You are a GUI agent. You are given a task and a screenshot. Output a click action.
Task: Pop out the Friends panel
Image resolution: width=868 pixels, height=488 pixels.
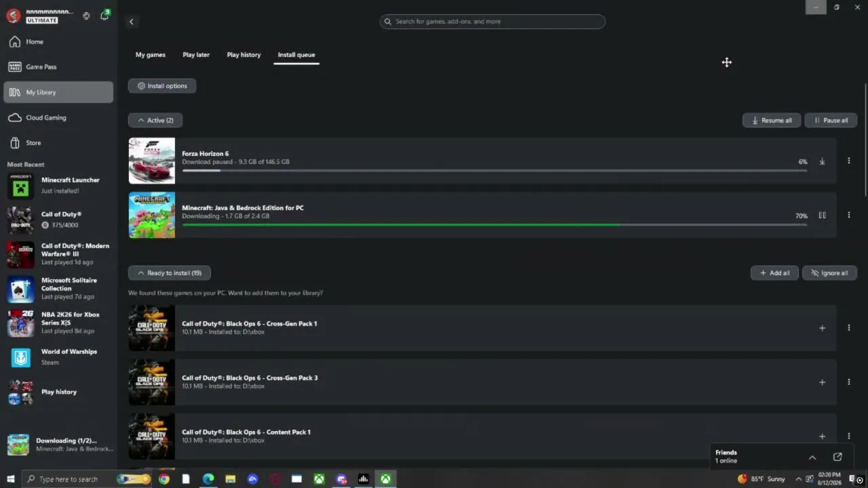(x=837, y=457)
